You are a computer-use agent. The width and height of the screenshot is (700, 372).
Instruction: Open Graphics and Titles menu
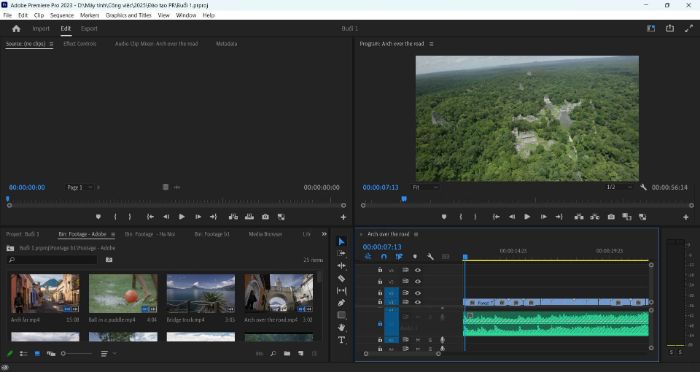[129, 15]
